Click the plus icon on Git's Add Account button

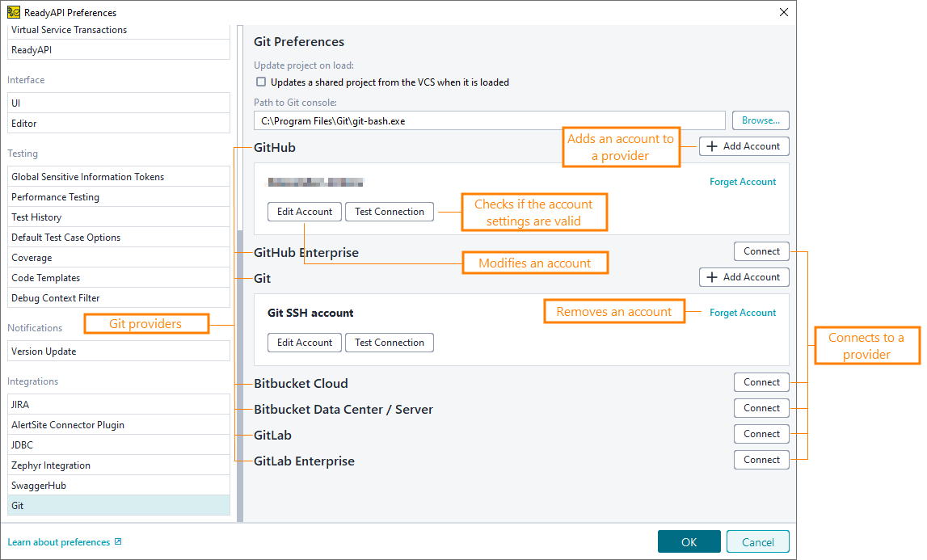pyautogui.click(x=710, y=277)
